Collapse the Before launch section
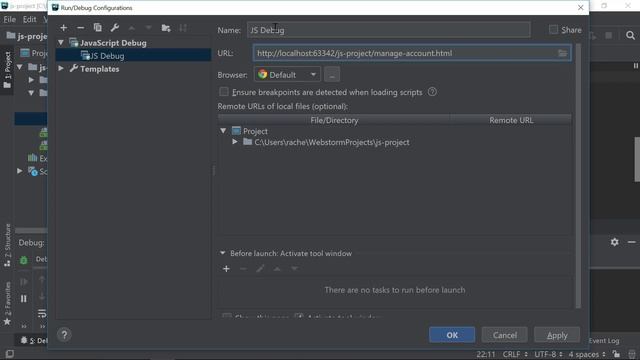The image size is (640, 360). (x=222, y=253)
